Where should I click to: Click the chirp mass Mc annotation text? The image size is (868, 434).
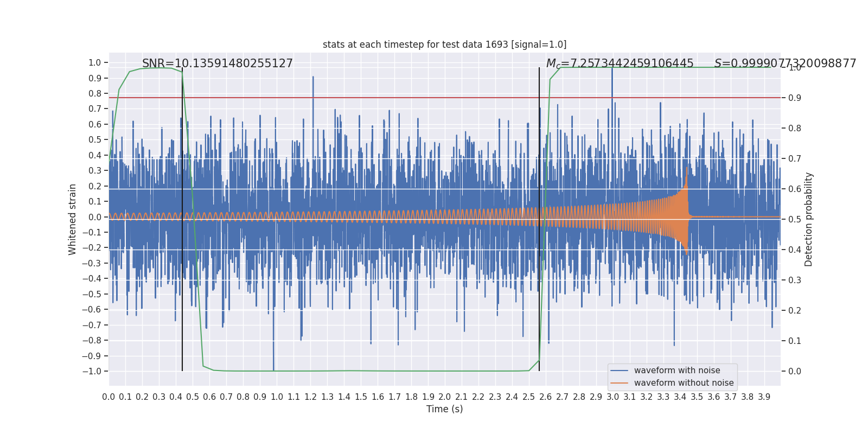pos(620,63)
